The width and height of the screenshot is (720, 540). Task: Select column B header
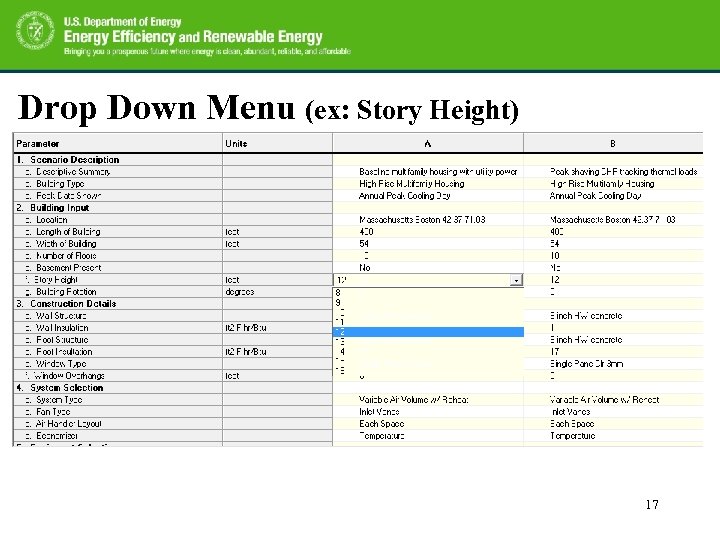613,144
